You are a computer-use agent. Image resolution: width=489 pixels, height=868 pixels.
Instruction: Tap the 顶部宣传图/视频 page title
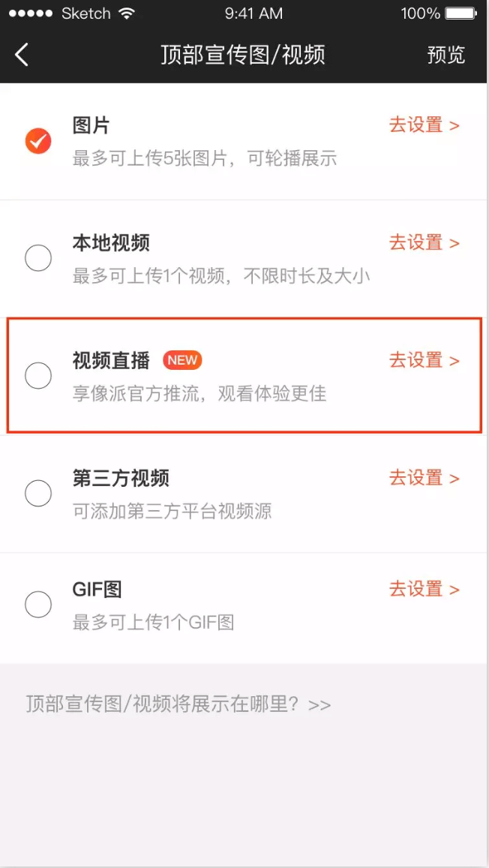[243, 55]
